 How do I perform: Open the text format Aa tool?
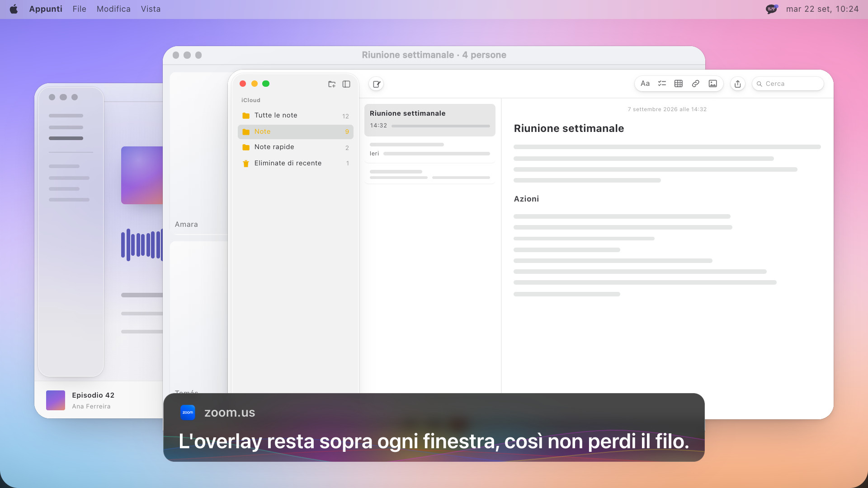point(645,84)
